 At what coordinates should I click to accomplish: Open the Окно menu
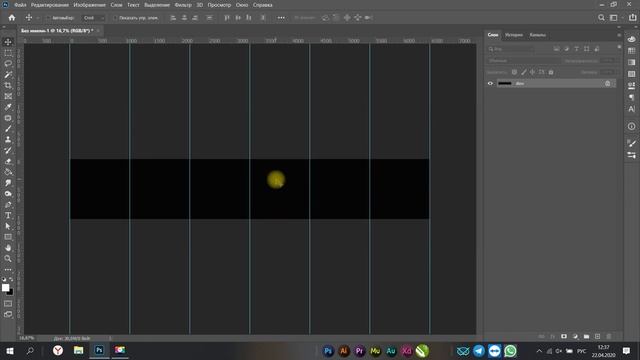242,5
